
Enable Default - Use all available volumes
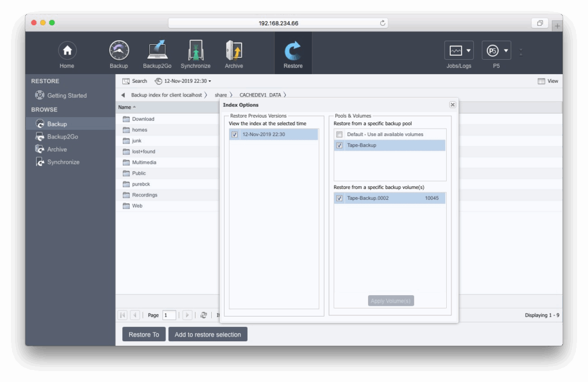pyautogui.click(x=339, y=134)
